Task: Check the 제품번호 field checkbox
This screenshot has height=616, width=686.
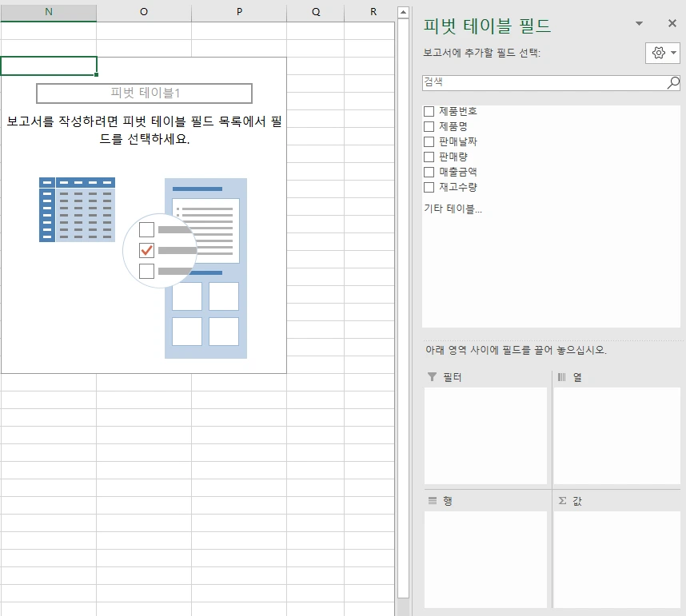Action: click(429, 111)
